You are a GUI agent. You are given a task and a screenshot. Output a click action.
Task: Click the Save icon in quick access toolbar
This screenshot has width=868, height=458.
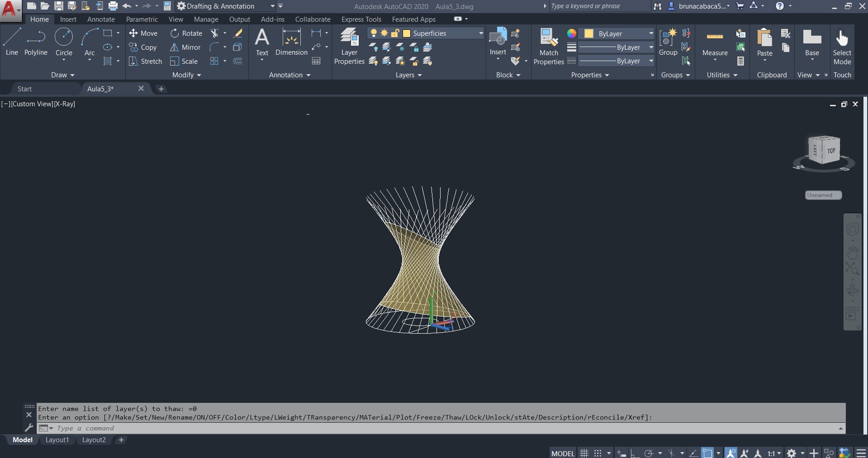pos(59,6)
